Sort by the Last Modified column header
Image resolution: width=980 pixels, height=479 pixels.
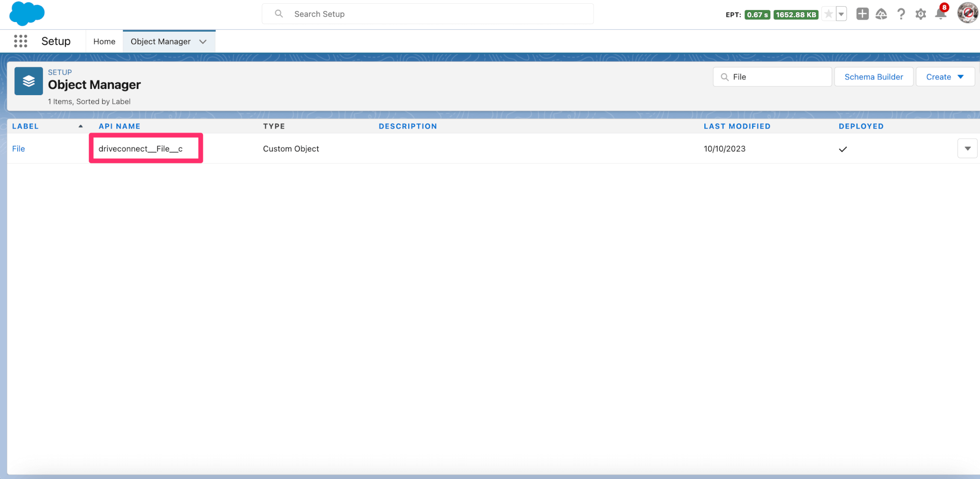(x=737, y=126)
